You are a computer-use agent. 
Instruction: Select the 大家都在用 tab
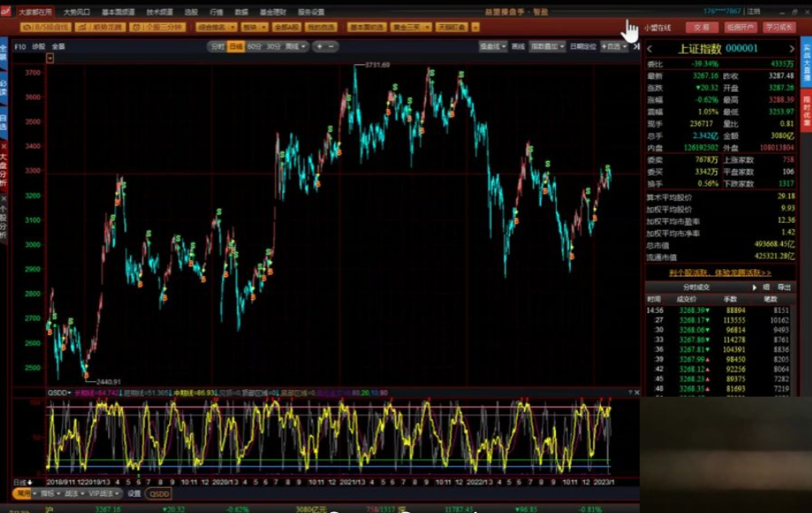35,11
